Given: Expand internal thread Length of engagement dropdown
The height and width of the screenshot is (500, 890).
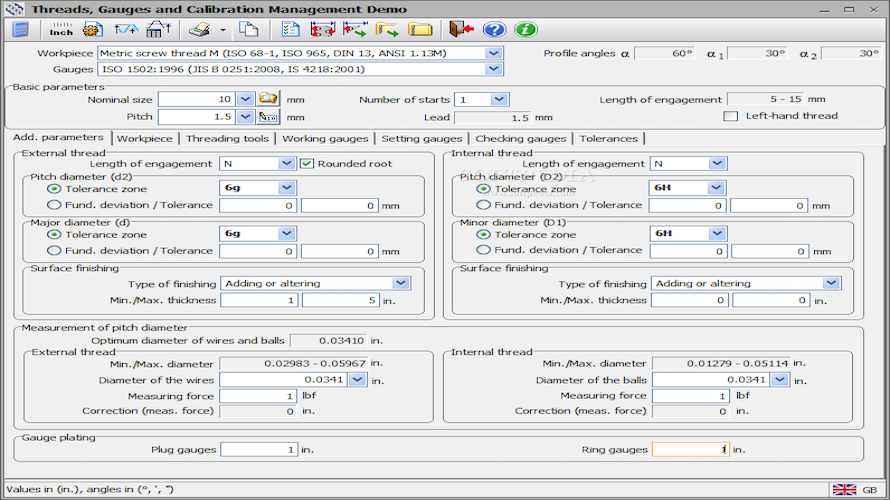Looking at the screenshot, I should click(717, 163).
